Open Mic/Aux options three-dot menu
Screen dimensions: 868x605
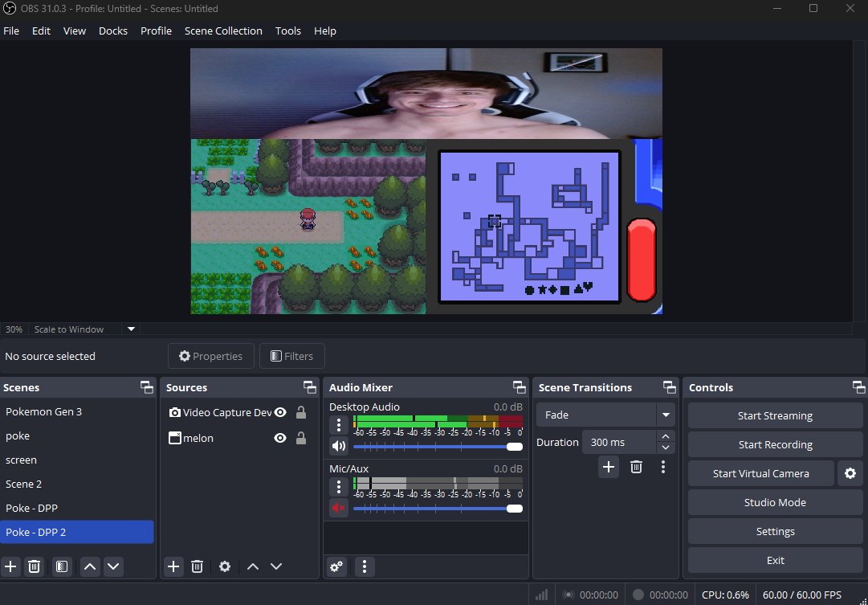[339, 487]
